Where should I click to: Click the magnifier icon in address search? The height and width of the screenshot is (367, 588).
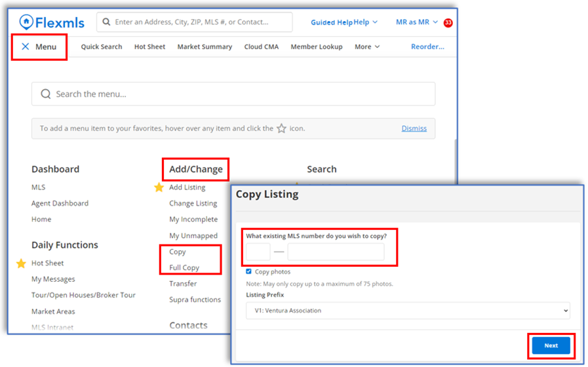106,22
